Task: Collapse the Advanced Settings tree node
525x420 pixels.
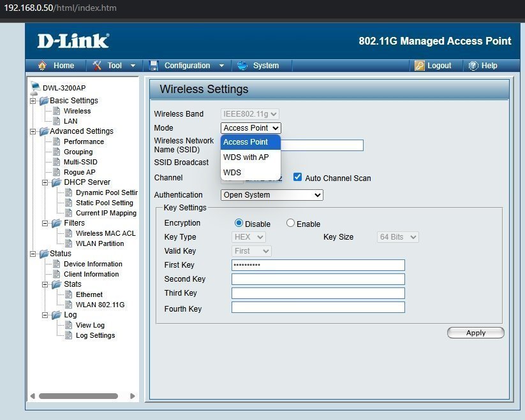Action: pyautogui.click(x=33, y=131)
